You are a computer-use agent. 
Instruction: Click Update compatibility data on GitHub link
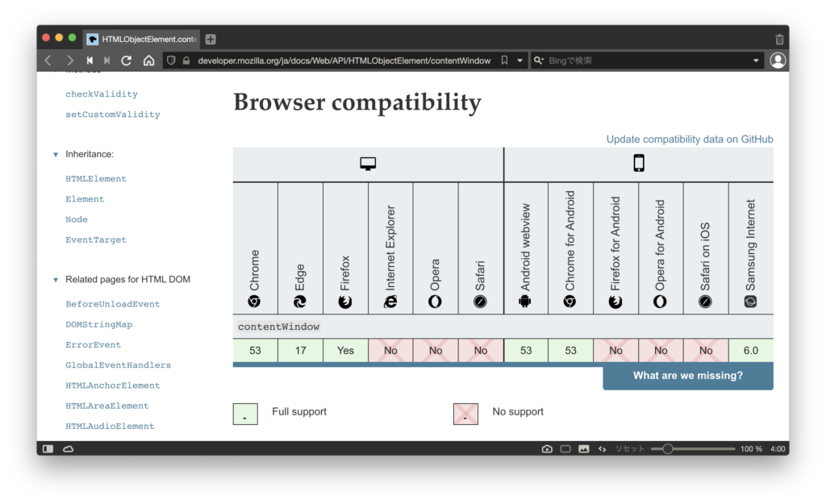(689, 140)
